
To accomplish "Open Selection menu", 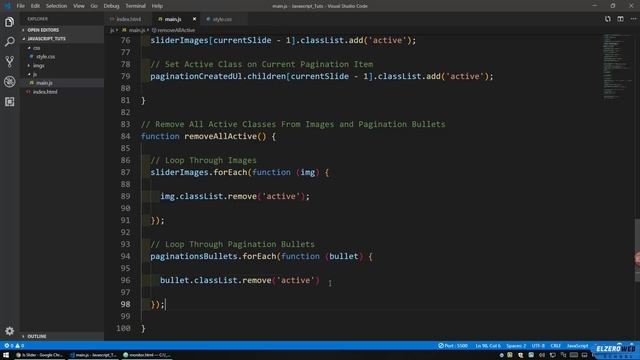I will (56, 6).
